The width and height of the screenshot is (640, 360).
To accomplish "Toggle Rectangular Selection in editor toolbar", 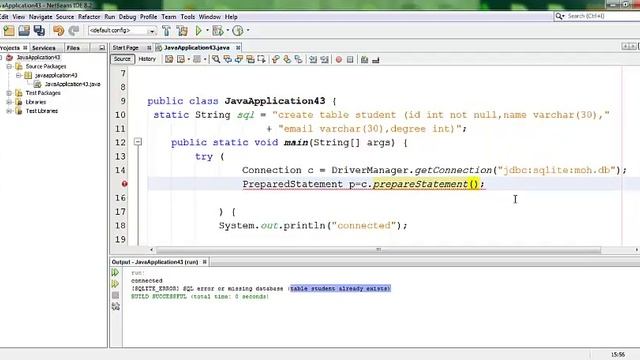I will [261, 60].
